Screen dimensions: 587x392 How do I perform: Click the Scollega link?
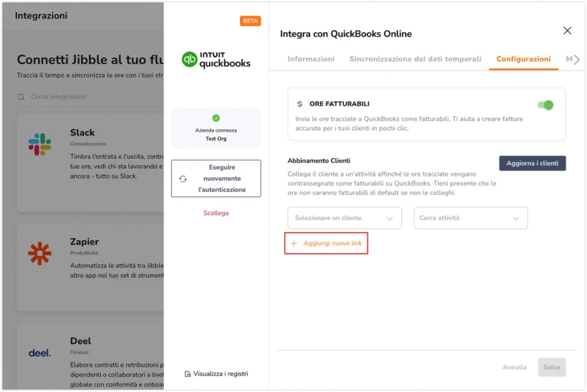pyautogui.click(x=216, y=213)
